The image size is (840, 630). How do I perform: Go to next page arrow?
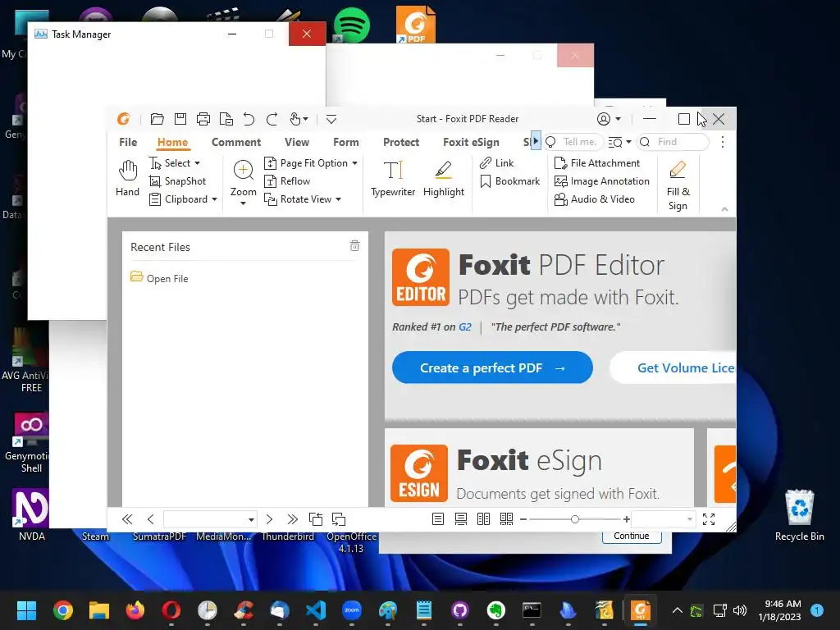(x=269, y=519)
